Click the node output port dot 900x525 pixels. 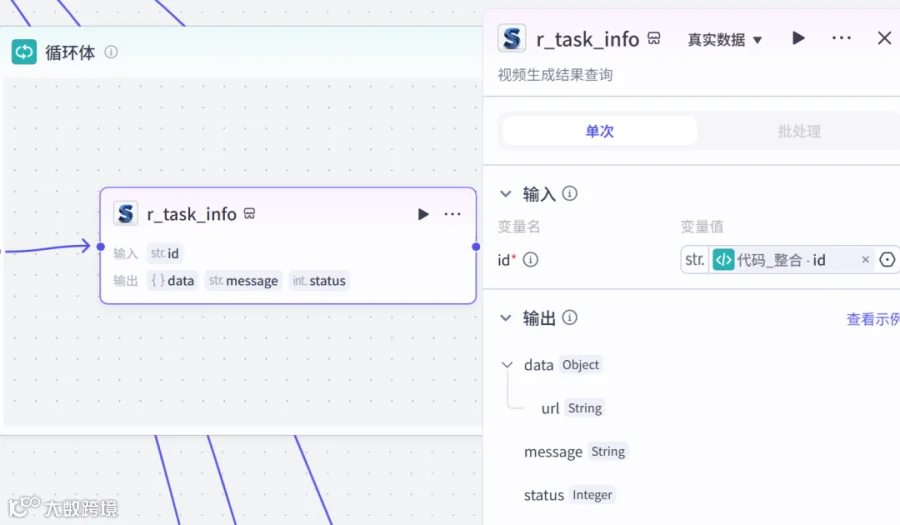point(476,247)
